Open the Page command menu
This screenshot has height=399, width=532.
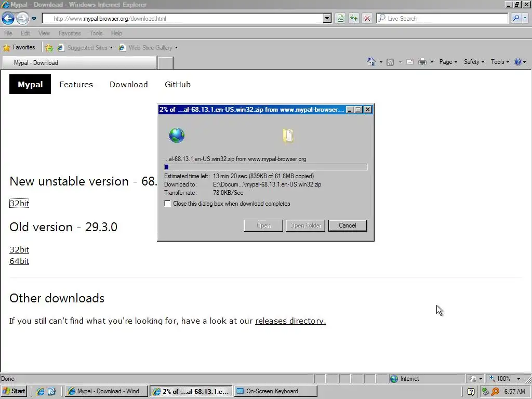click(448, 62)
